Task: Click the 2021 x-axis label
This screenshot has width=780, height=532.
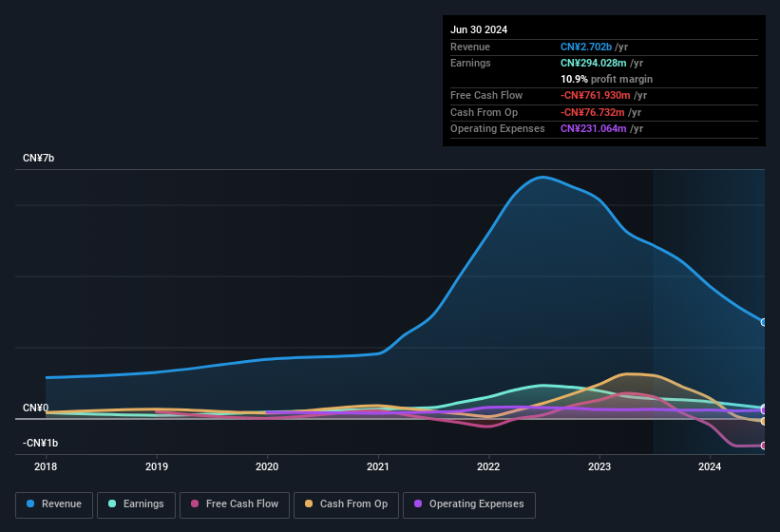Action: click(378, 466)
